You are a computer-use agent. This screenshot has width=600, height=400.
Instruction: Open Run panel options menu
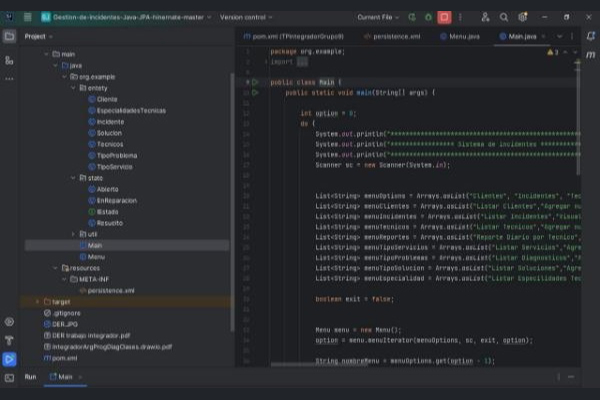(x=558, y=377)
